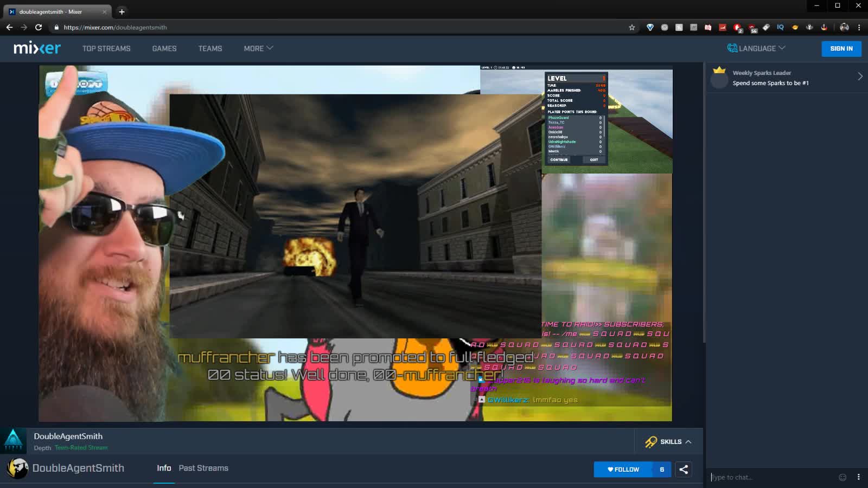Click the page scrollbar beside the video

pos(704,202)
